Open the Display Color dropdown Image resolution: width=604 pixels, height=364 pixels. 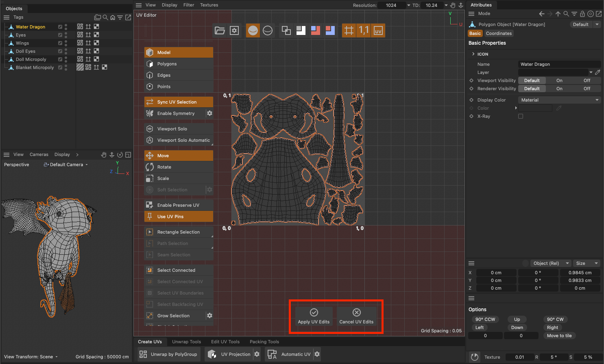point(559,100)
